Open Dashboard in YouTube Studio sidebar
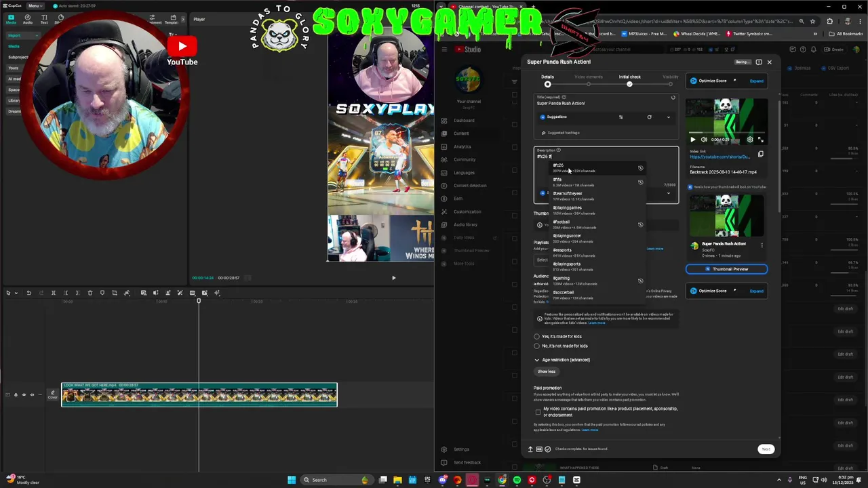 464,121
